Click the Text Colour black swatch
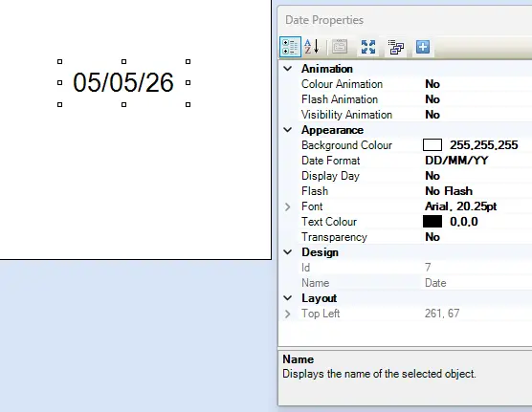 point(432,222)
